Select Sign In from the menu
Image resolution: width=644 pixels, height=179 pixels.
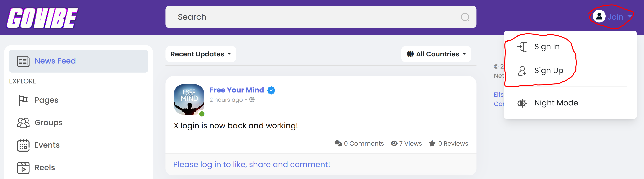[x=547, y=47]
